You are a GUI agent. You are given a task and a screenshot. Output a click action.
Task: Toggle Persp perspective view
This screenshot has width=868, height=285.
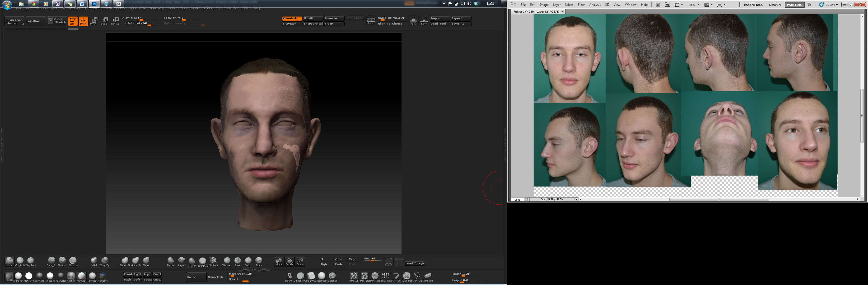pyautogui.click(x=371, y=21)
